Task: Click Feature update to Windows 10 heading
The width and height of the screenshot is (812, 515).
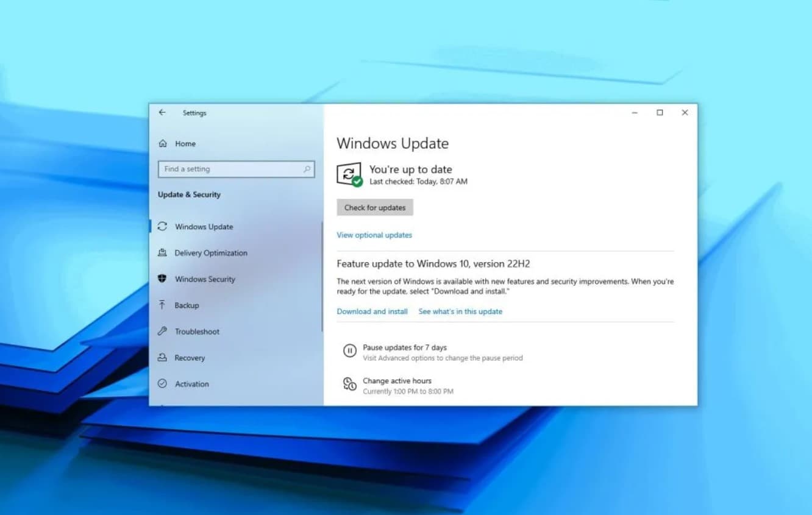Action: click(x=433, y=264)
